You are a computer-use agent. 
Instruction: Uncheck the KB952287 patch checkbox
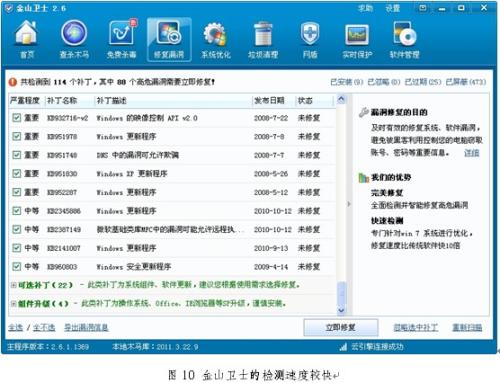[x=16, y=192]
